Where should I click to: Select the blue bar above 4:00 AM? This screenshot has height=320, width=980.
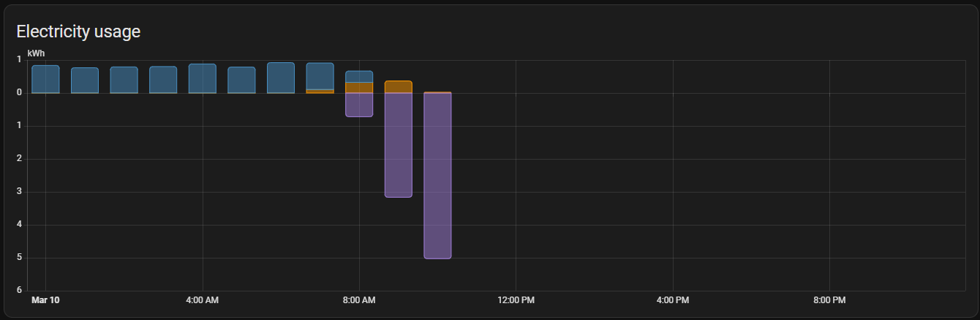coord(202,78)
